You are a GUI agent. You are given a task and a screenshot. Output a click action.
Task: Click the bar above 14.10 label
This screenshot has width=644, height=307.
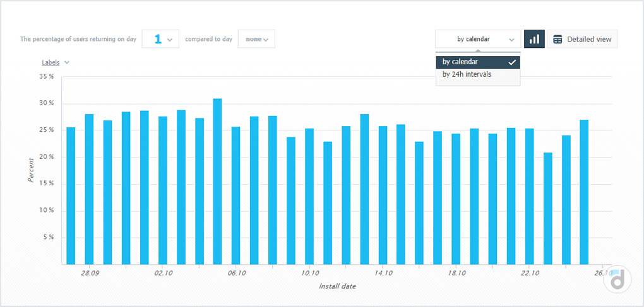[x=383, y=195]
